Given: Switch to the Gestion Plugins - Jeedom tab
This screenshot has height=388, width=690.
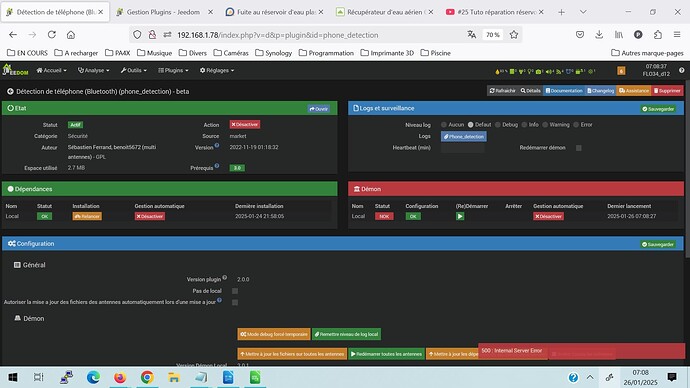Looking at the screenshot, I should 163,12.
